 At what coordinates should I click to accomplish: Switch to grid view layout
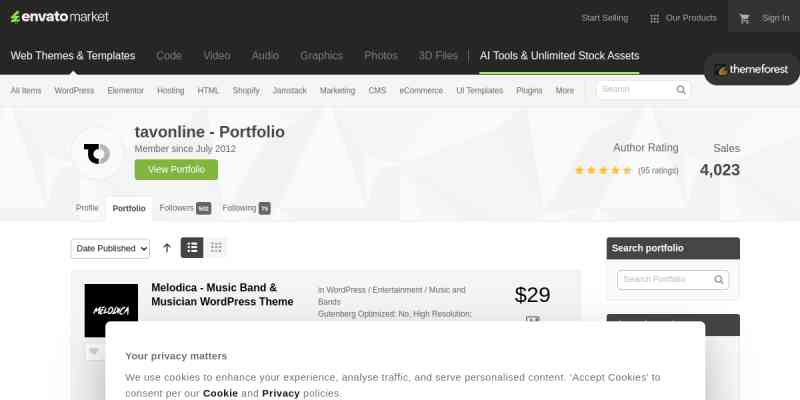point(216,247)
